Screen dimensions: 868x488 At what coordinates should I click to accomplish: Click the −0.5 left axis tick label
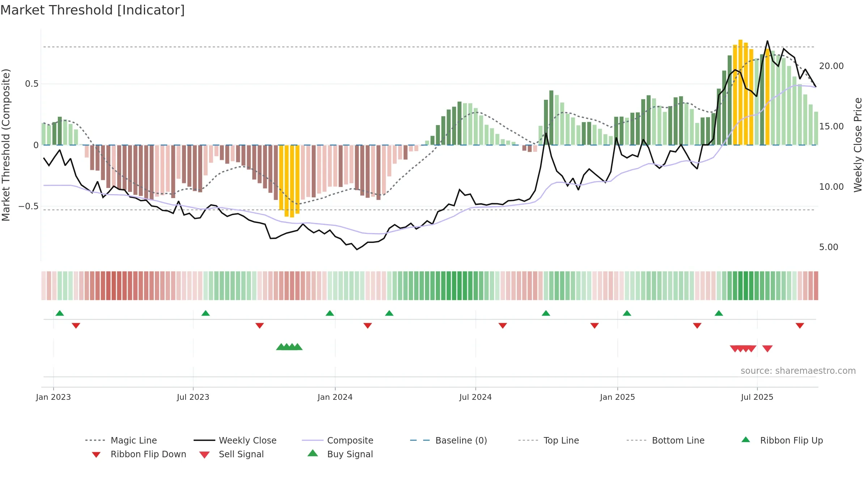29,206
